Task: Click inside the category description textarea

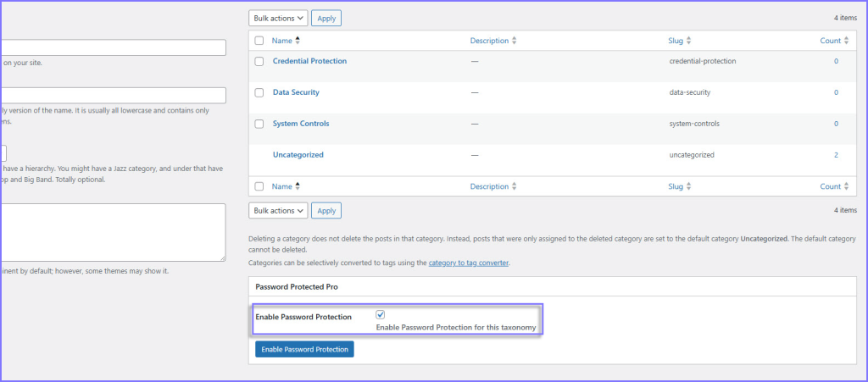Action: 110,232
